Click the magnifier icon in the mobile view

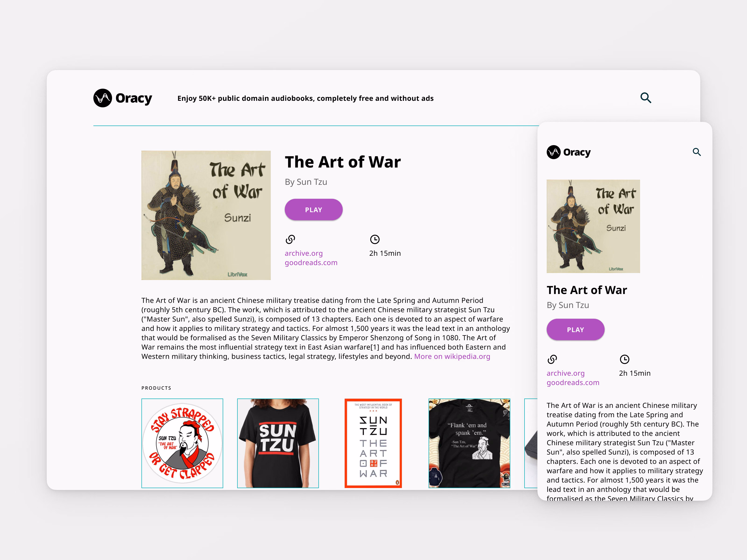click(x=697, y=152)
